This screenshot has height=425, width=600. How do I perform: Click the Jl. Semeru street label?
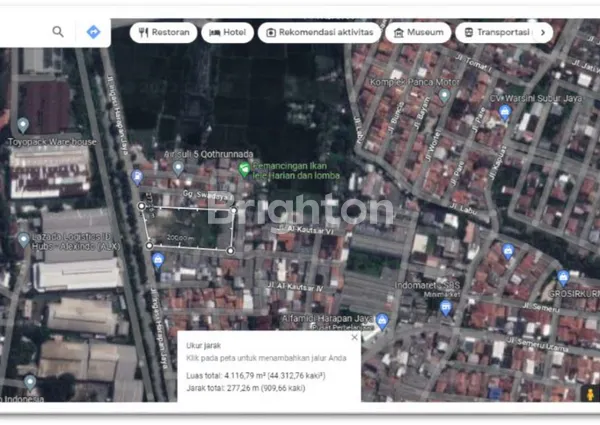point(541,308)
